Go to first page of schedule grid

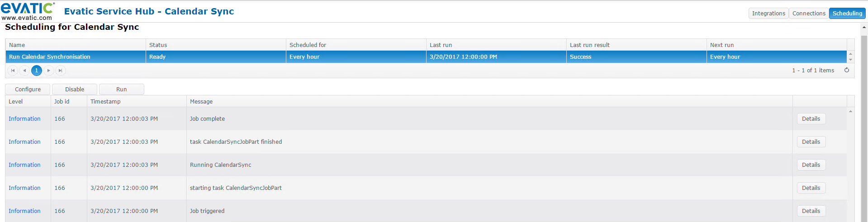[x=13, y=71]
